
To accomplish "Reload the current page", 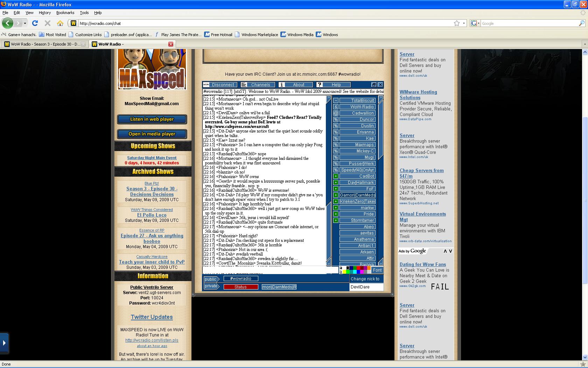I will click(x=35, y=23).
